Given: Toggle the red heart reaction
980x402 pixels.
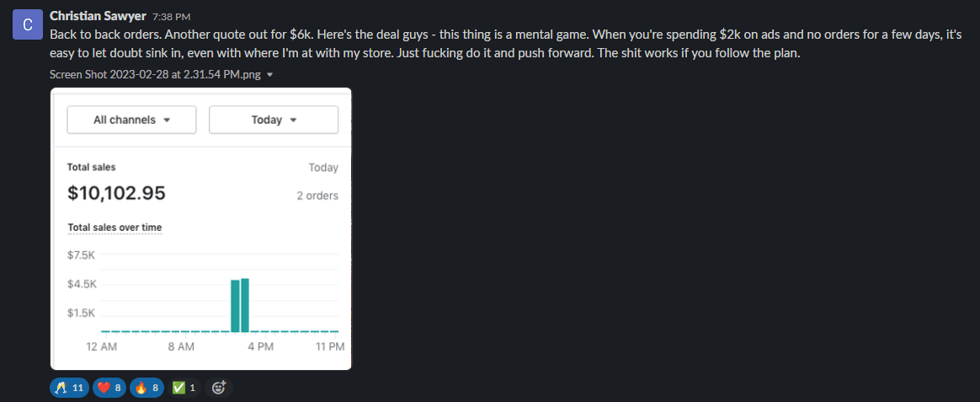Looking at the screenshot, I should 109,389.
